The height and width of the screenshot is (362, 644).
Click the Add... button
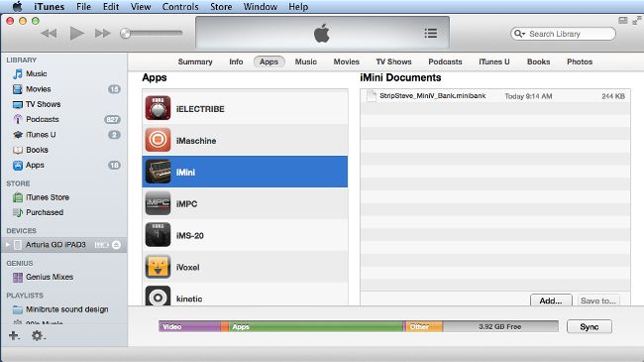click(551, 301)
